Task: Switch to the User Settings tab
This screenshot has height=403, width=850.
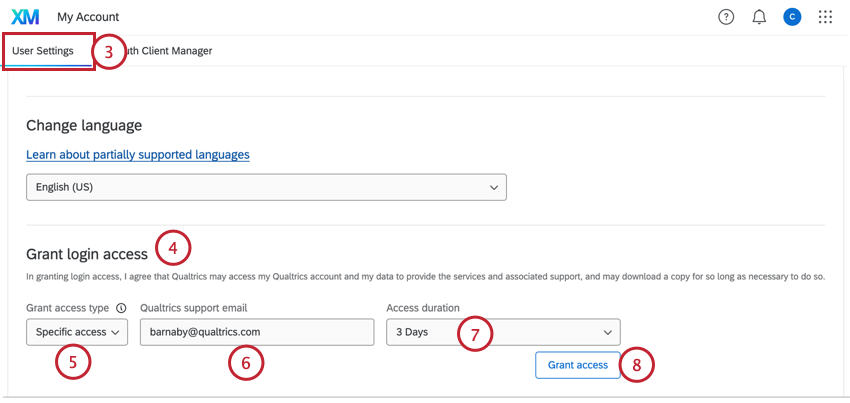Action: 43,51
